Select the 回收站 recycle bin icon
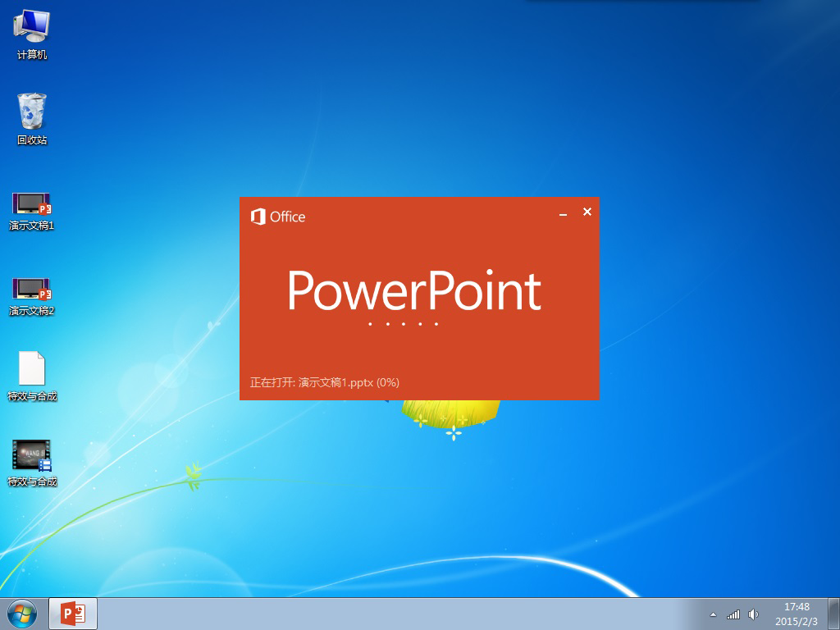Viewport: 840px width, 630px height. [32, 119]
